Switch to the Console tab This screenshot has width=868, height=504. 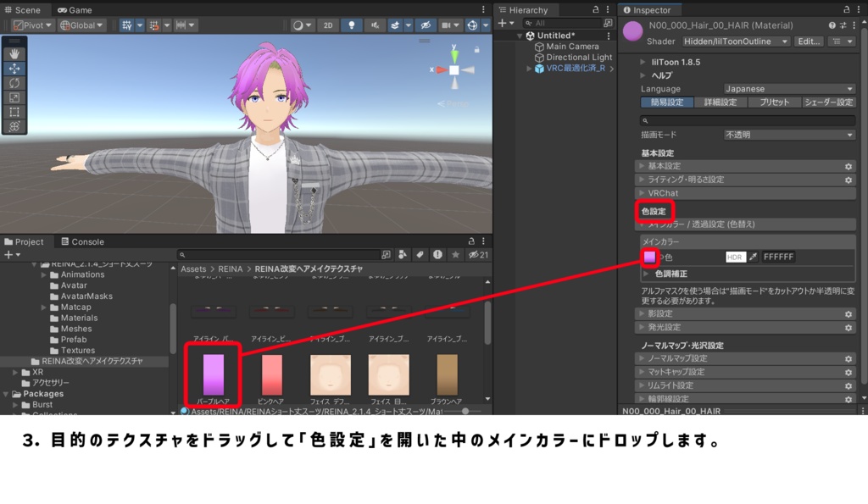[x=82, y=241]
